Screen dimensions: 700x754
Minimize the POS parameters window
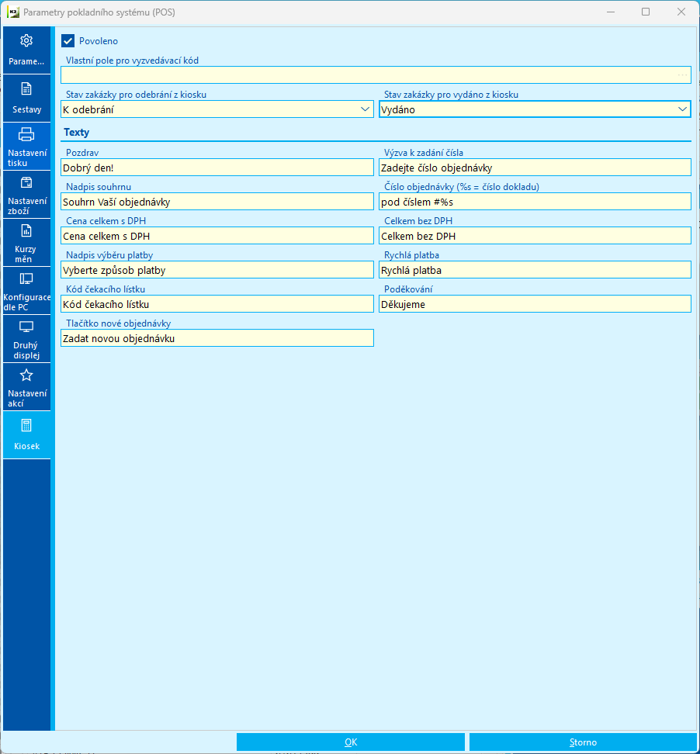click(611, 12)
